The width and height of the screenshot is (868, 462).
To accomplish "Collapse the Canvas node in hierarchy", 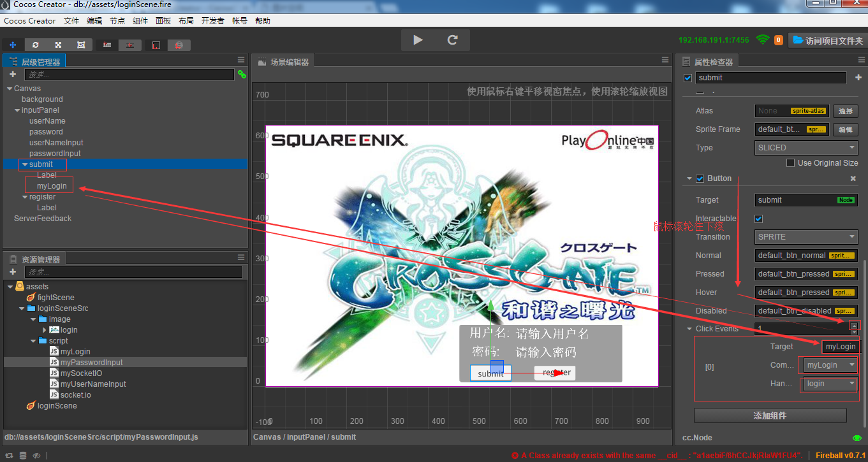I will 10,89.
